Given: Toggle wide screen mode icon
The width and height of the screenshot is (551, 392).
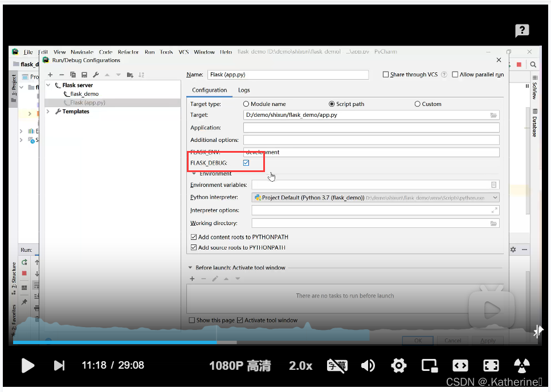Looking at the screenshot, I should (x=460, y=366).
